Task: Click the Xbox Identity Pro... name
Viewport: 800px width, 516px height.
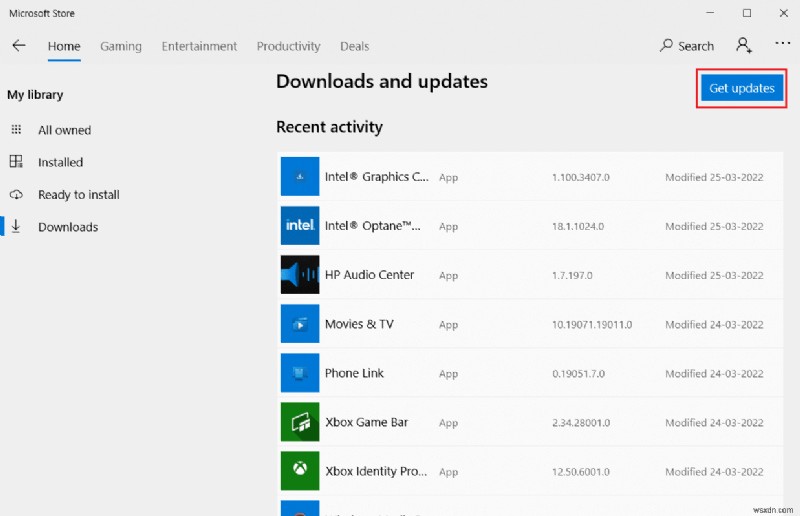Action: point(377,471)
